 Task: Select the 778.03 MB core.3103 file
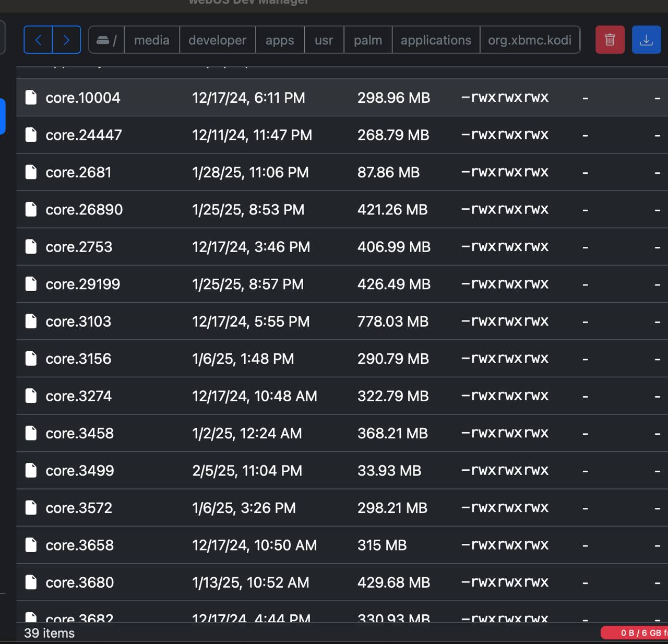pos(392,321)
